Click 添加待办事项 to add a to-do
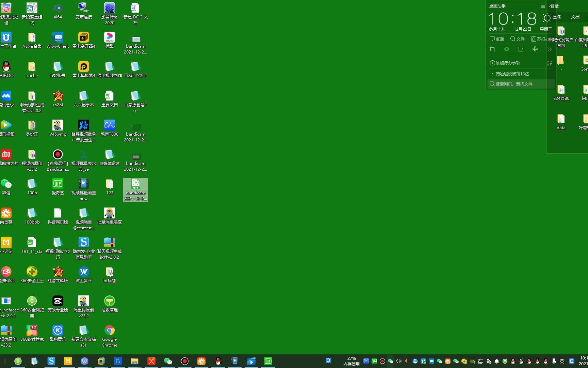 pos(505,63)
